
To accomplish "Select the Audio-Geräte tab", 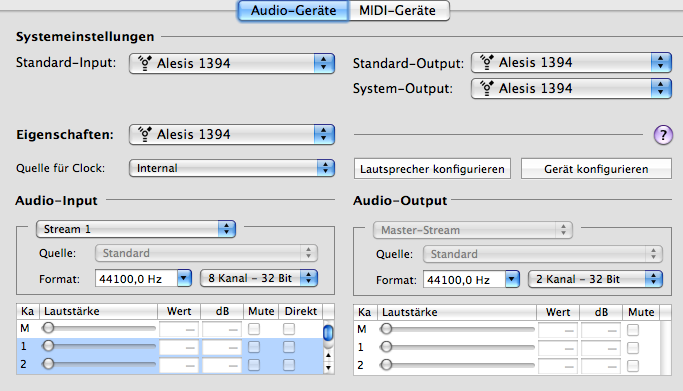I will tap(293, 10).
